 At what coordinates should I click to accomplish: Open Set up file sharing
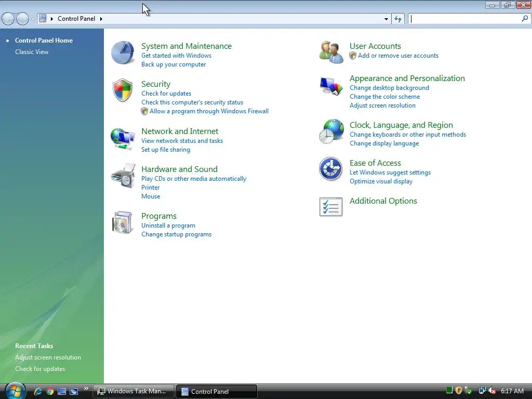[x=166, y=150]
